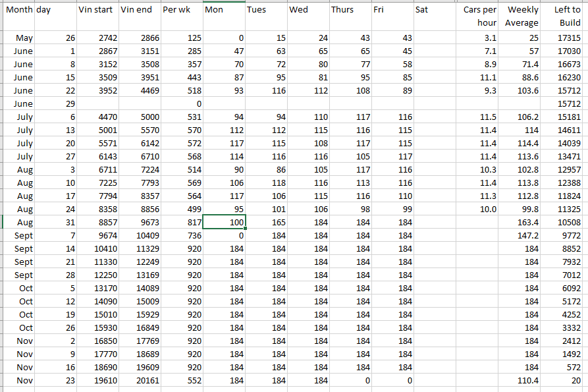The image size is (588, 392).
Task: Click the 'Cars per hour' header cell
Action: pyautogui.click(x=477, y=16)
